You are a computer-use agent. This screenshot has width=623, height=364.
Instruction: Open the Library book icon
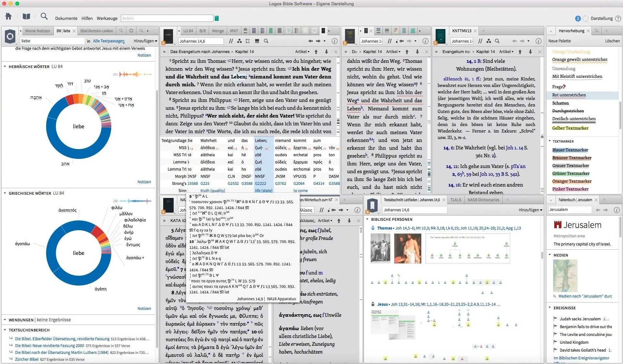click(26, 17)
